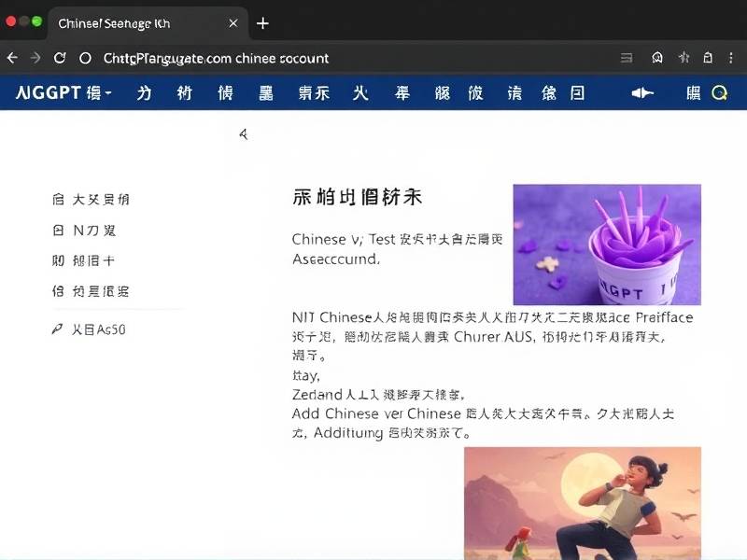The image size is (747, 560).
Task: Click the browser back arrow
Action: [12, 58]
